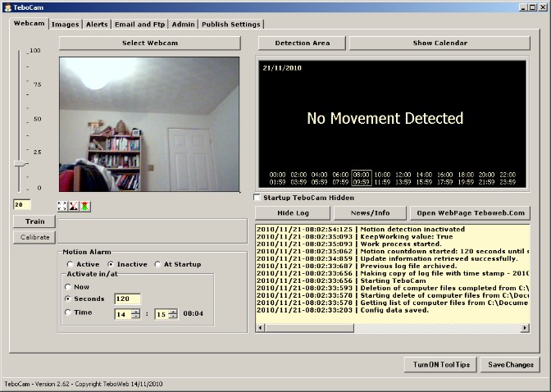The width and height of the screenshot is (551, 392).
Task: Increase the hour spinner value
Action: click(x=136, y=311)
